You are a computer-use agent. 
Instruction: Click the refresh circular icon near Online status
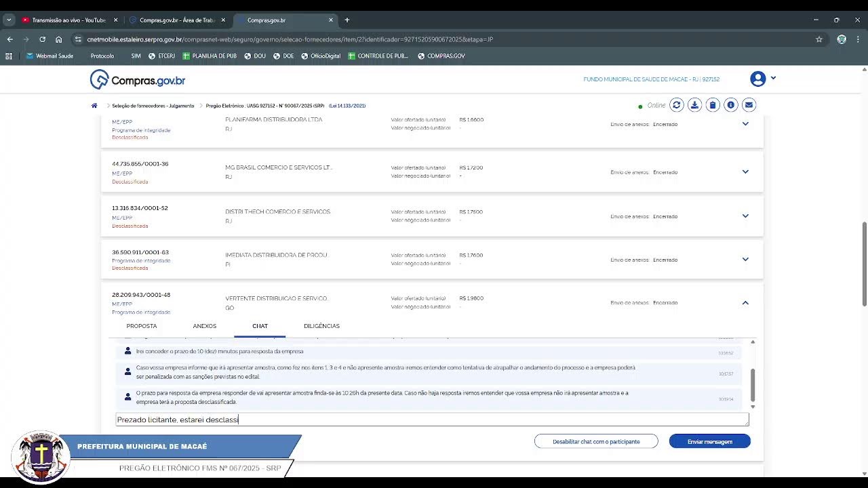[x=676, y=105]
